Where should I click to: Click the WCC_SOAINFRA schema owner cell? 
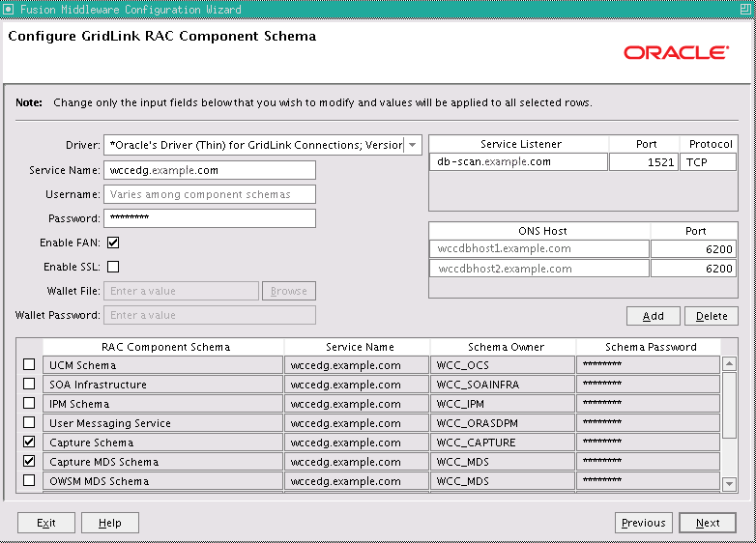(x=503, y=385)
